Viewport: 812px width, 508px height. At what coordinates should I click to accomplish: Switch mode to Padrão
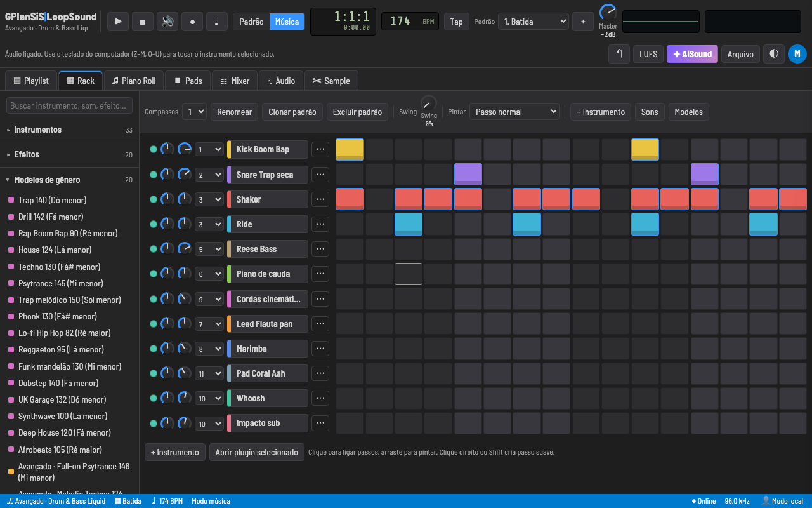(x=251, y=22)
